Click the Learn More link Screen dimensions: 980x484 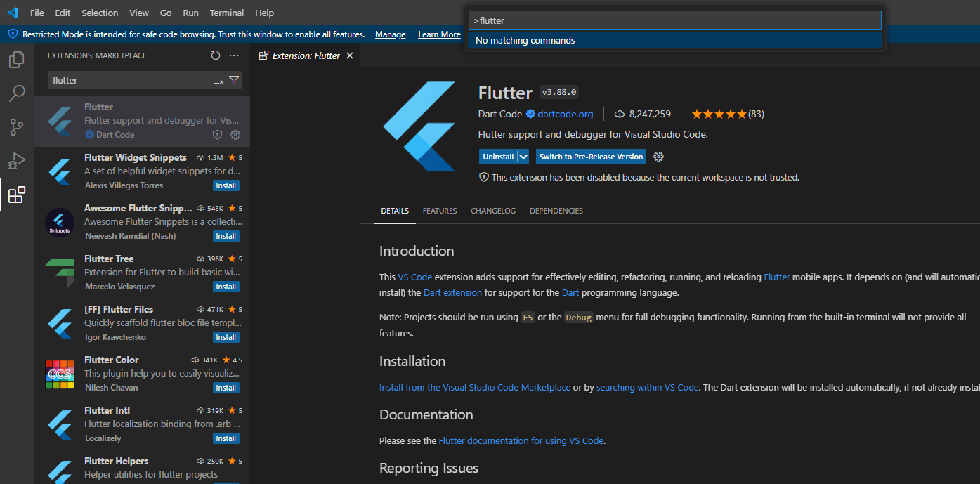click(439, 34)
